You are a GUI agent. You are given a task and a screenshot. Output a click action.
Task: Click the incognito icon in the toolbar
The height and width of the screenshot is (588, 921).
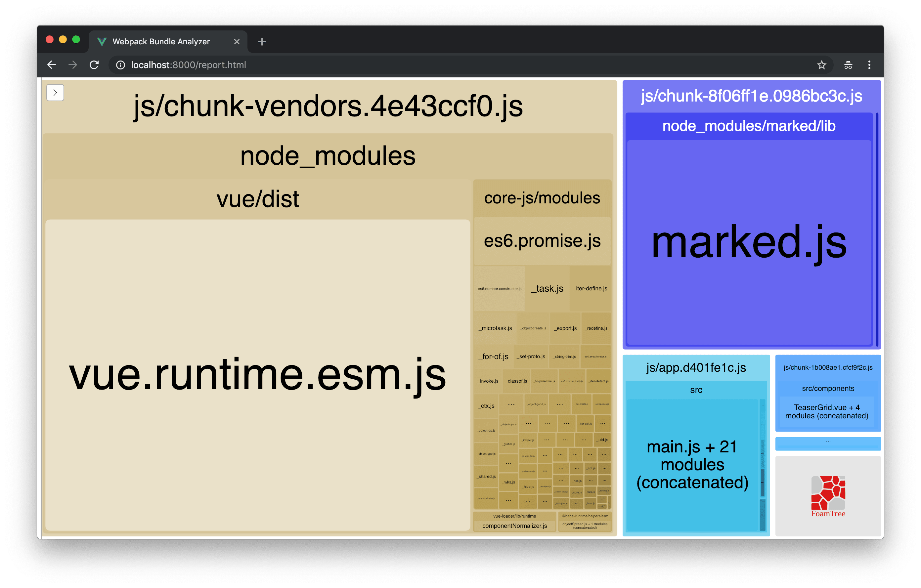[x=848, y=65]
